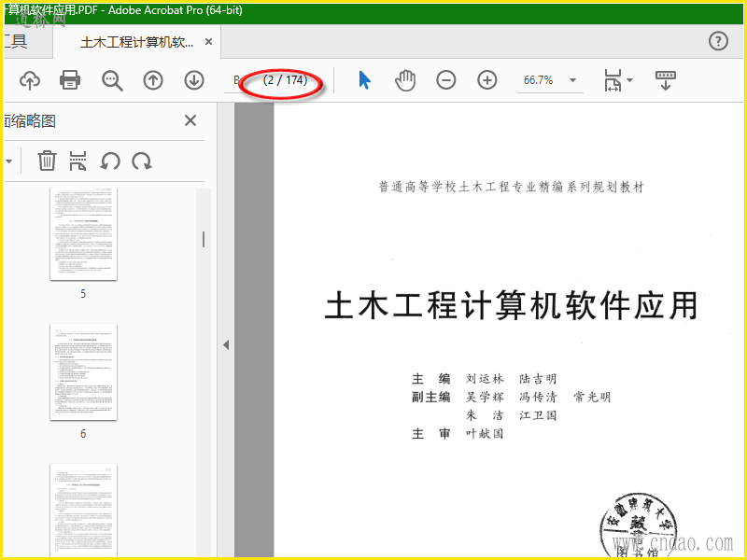Delete selected pages with trash icon

click(47, 161)
